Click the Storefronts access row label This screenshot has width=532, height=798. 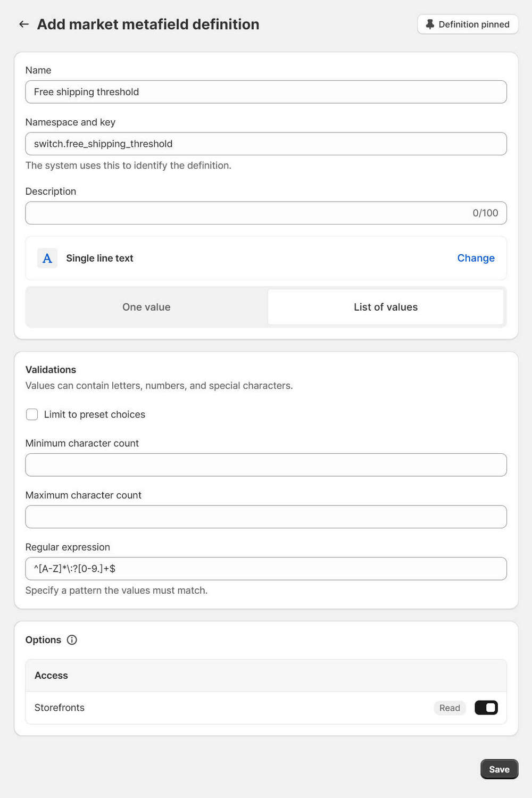tap(60, 708)
